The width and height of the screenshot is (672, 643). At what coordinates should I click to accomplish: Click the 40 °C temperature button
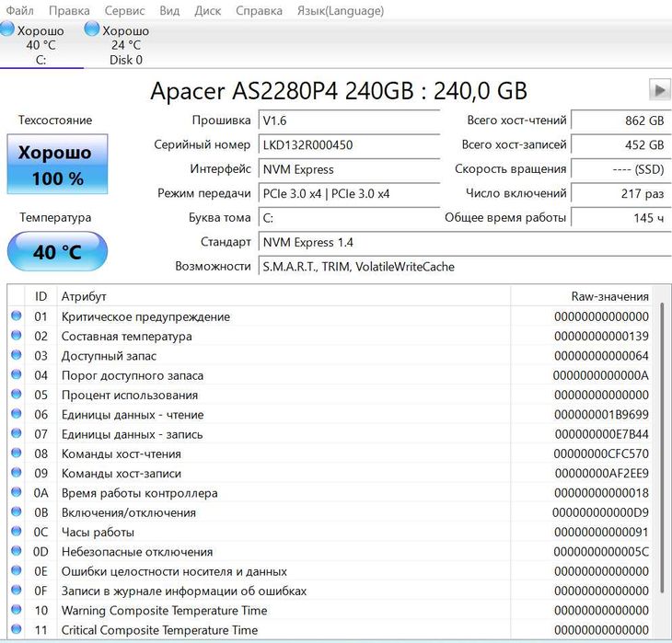[x=57, y=251]
